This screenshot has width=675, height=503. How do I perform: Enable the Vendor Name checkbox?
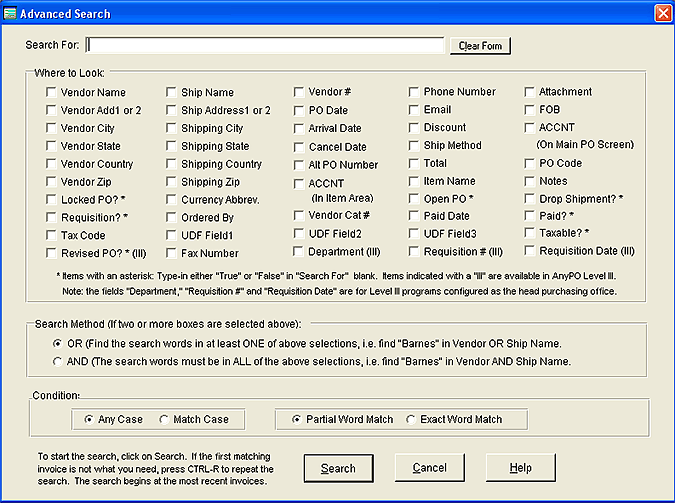point(51,92)
